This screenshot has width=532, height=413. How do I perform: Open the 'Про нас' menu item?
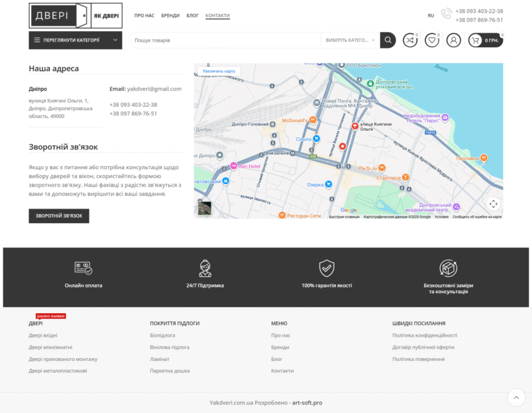(x=144, y=15)
